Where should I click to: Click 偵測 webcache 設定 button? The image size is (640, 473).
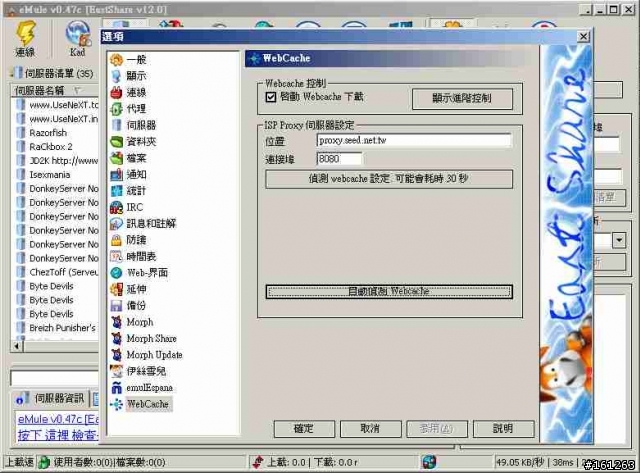[x=389, y=179]
